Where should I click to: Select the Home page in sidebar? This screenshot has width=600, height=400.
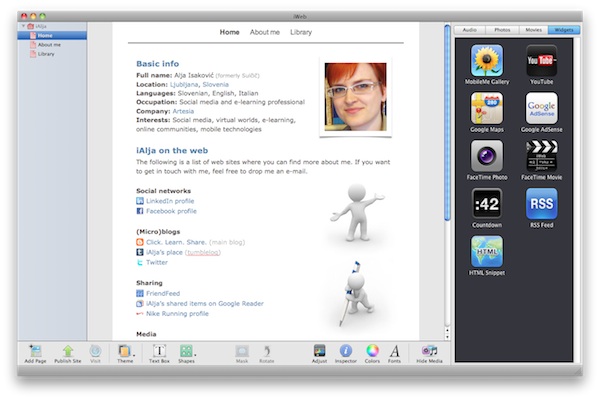(52, 36)
